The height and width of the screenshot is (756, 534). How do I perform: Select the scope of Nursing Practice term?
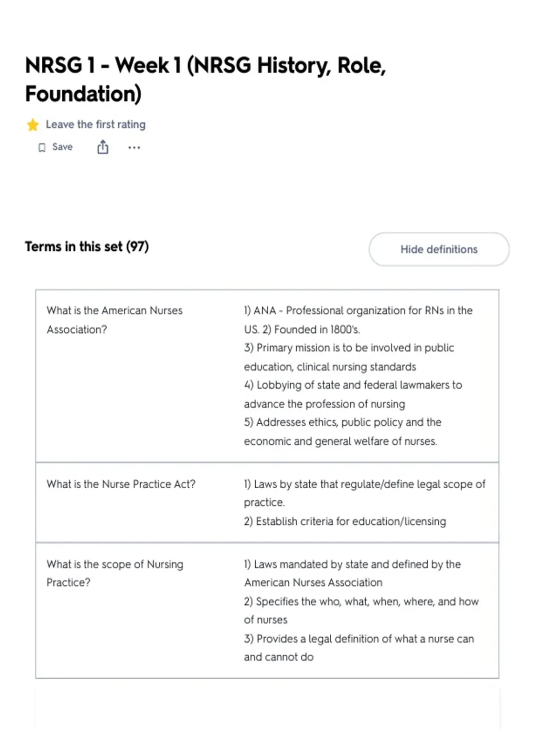click(x=115, y=573)
